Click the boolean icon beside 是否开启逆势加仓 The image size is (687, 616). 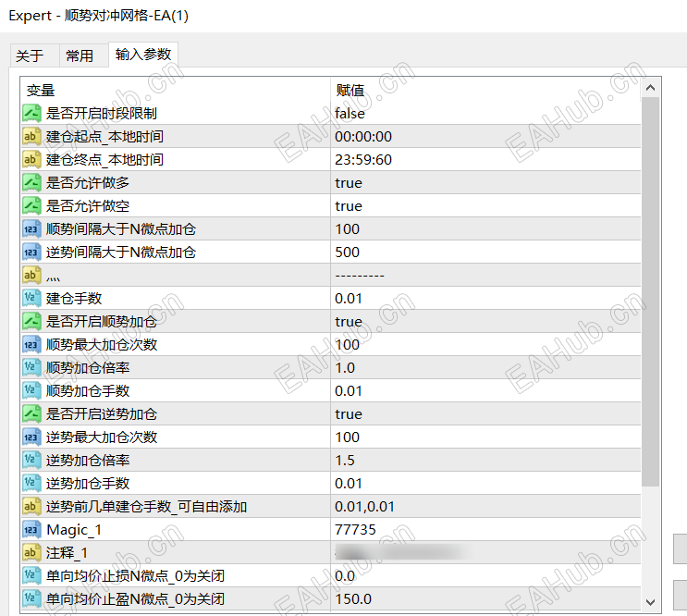coord(31,414)
